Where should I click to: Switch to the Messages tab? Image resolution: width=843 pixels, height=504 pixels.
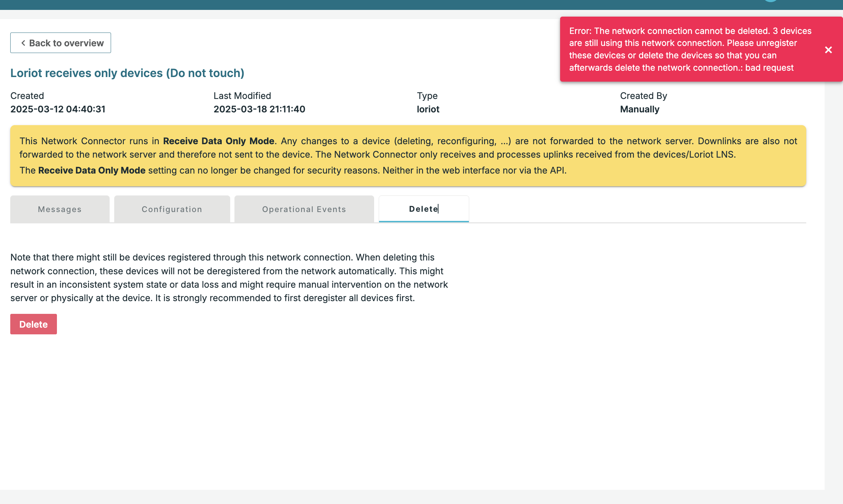60,209
